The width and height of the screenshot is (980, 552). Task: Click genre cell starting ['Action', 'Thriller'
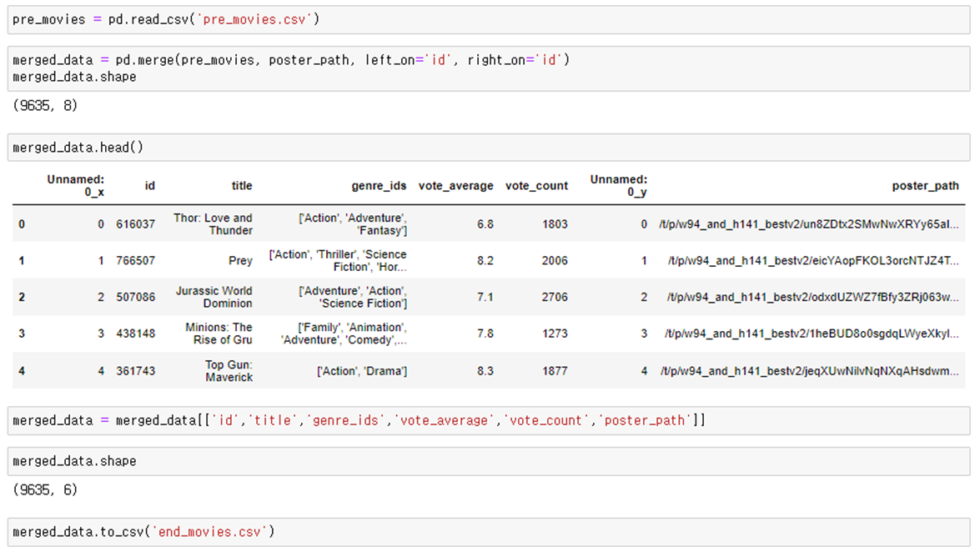pos(338,261)
